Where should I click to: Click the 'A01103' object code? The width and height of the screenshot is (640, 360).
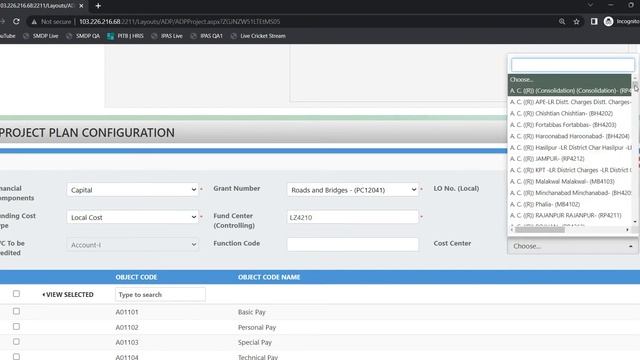(x=127, y=342)
